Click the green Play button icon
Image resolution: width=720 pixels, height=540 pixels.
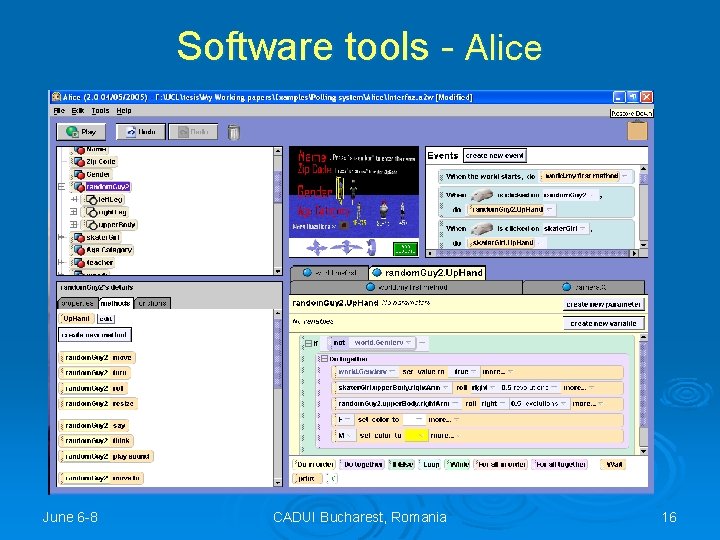click(x=72, y=132)
